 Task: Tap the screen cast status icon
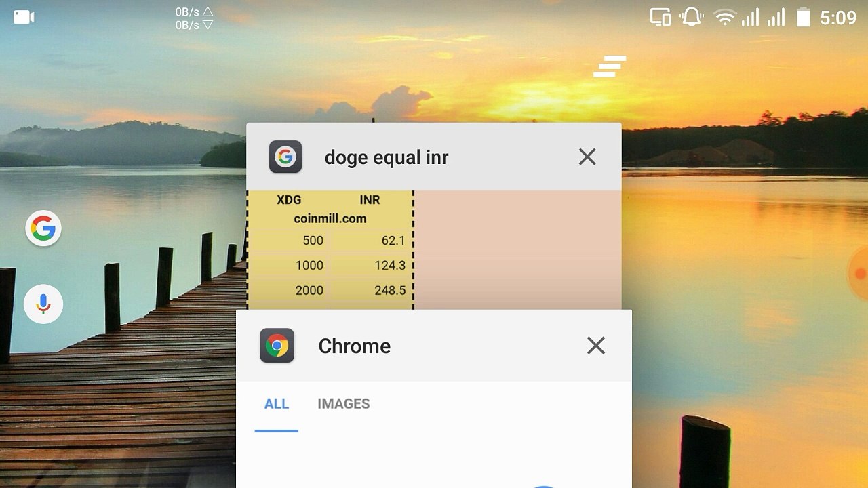pos(660,17)
